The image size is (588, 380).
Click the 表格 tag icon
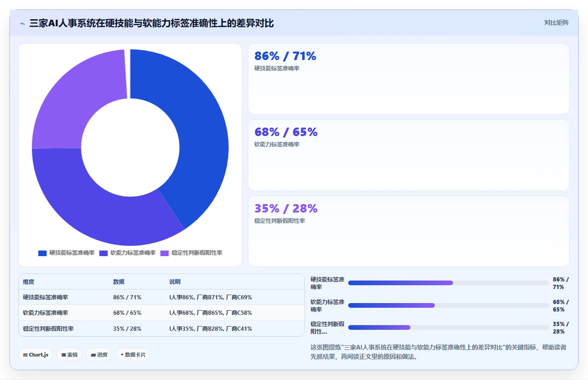64,355
